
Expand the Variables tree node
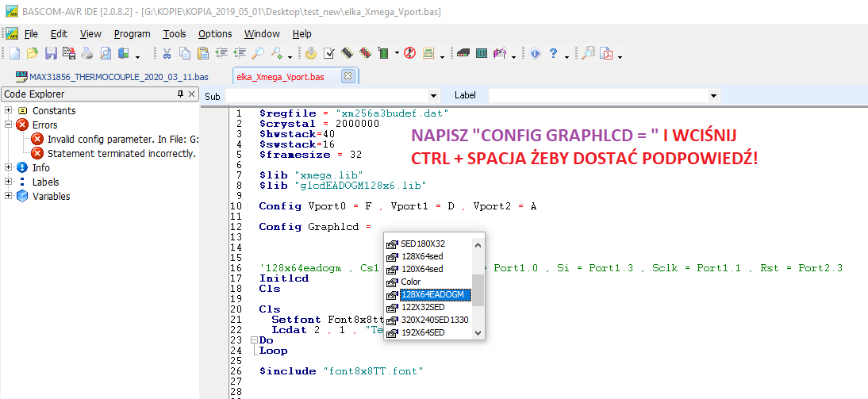(8, 196)
